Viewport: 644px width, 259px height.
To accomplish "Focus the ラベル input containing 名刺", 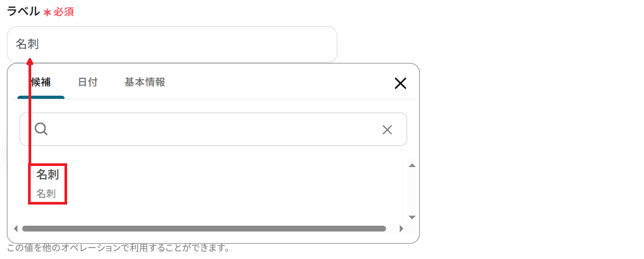I will (x=172, y=44).
